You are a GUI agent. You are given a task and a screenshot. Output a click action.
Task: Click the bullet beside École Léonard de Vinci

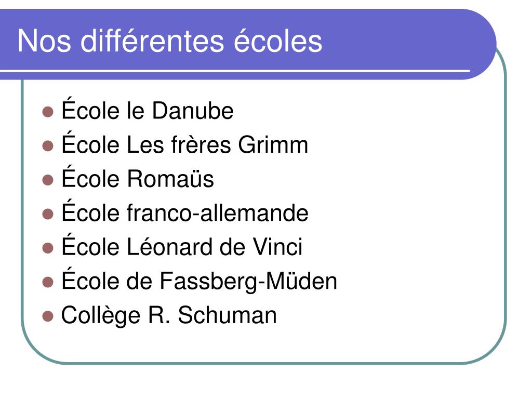pos(48,248)
